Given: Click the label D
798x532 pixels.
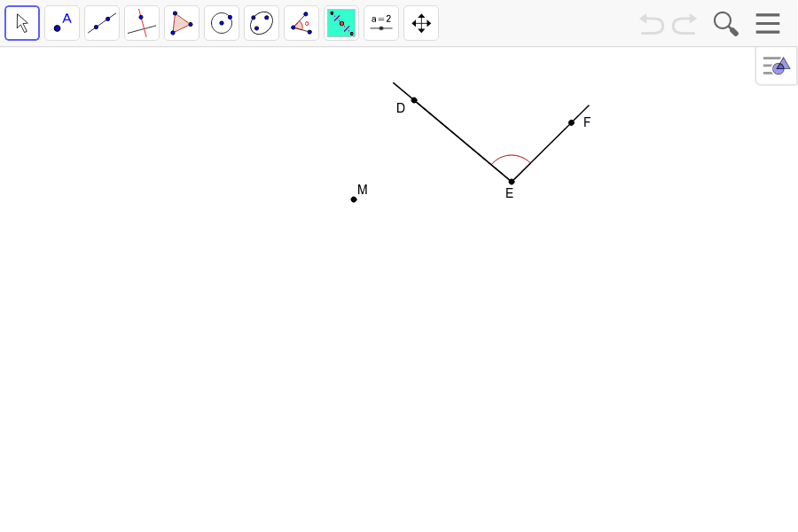Looking at the screenshot, I should coord(401,108).
